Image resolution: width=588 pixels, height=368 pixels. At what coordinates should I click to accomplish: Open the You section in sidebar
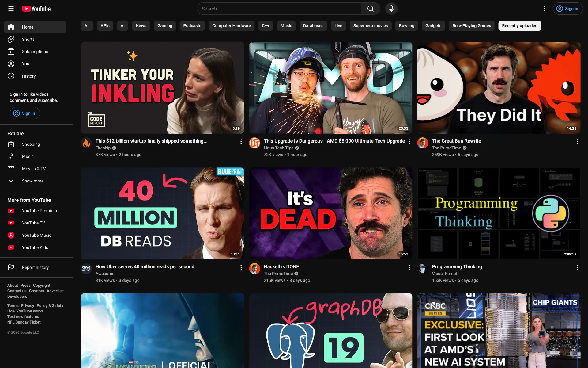click(35, 64)
